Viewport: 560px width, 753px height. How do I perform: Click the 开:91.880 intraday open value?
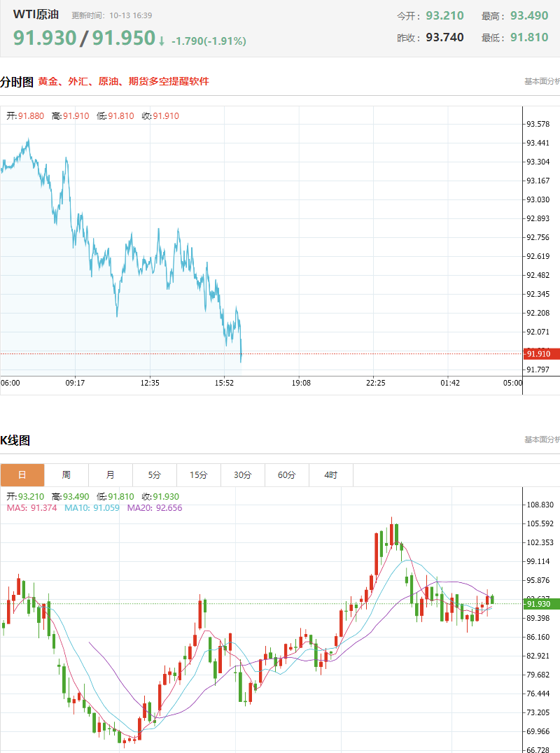click(25, 115)
